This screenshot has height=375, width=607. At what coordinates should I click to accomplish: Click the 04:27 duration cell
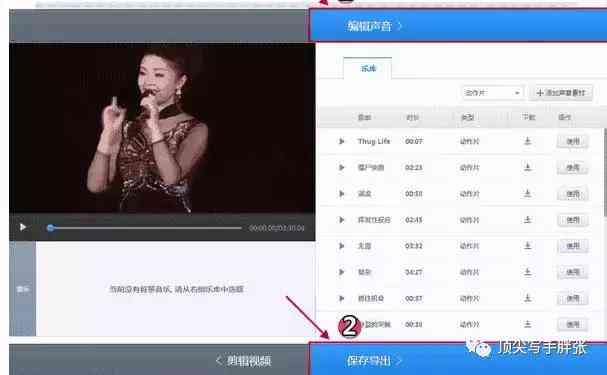click(413, 272)
